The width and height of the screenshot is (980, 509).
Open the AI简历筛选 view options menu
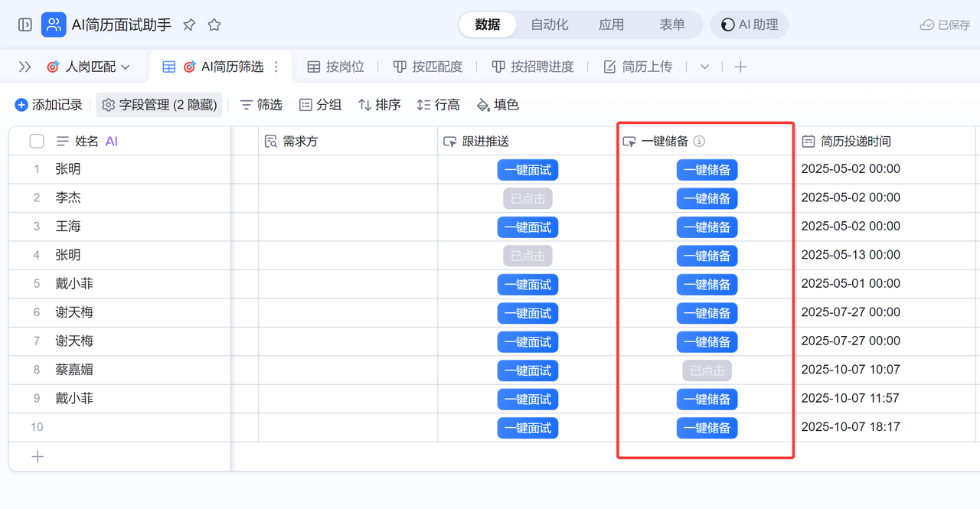pos(276,67)
